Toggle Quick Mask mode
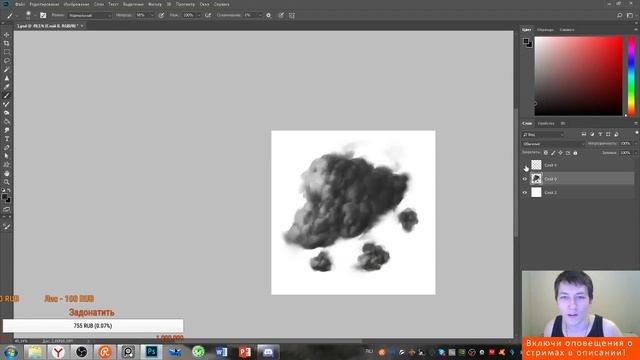 coord(7,209)
